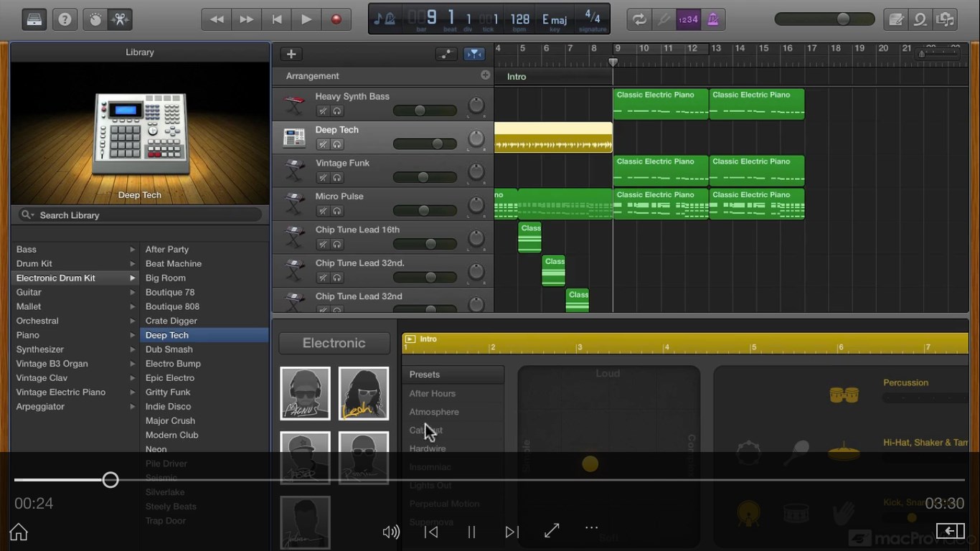Open the Editors with the scissors icon

pyautogui.click(x=120, y=19)
